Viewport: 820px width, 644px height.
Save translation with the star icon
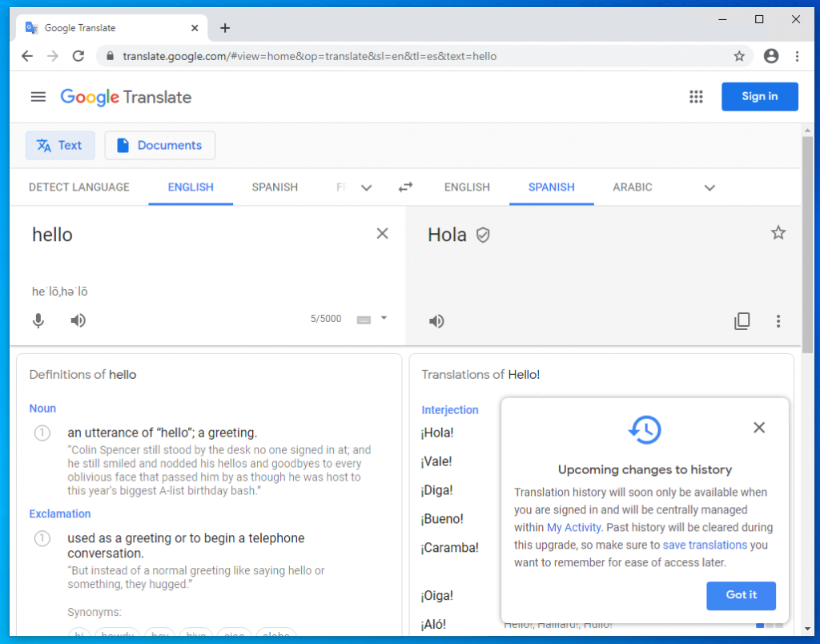tap(778, 233)
